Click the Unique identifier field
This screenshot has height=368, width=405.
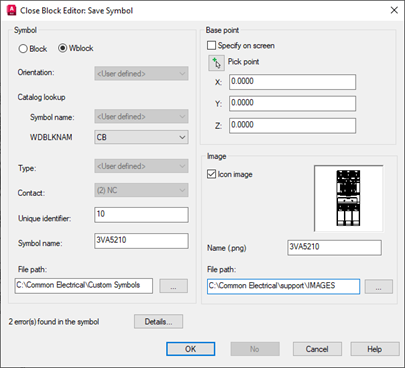[141, 215]
